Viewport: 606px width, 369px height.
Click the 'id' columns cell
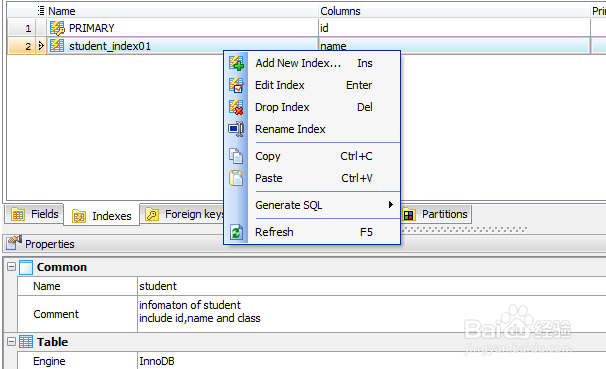click(454, 28)
